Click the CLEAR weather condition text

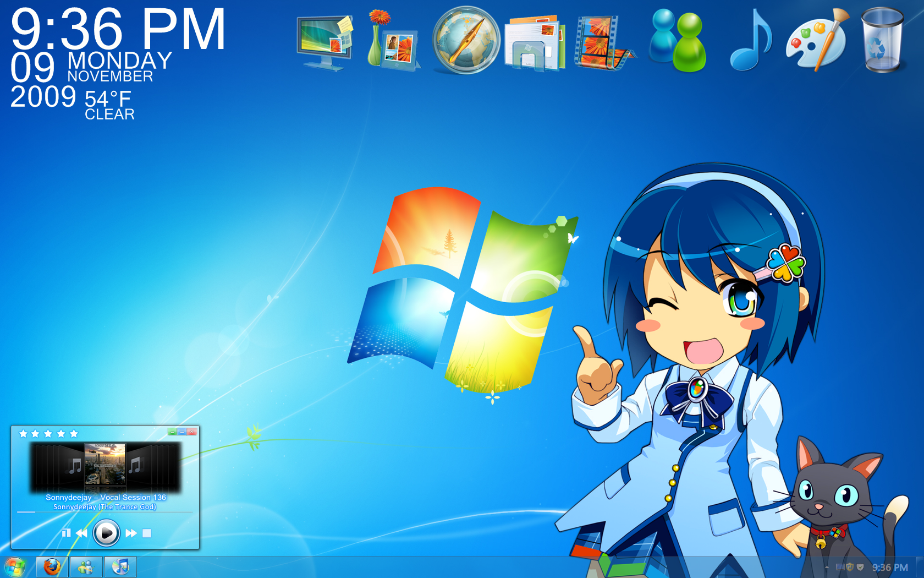pos(109,114)
